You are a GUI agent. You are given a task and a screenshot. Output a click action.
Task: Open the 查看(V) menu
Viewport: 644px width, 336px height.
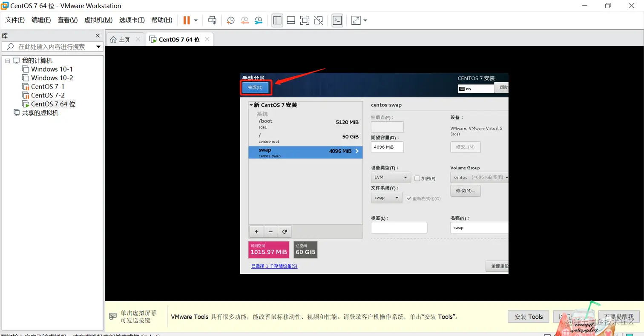click(x=68, y=20)
